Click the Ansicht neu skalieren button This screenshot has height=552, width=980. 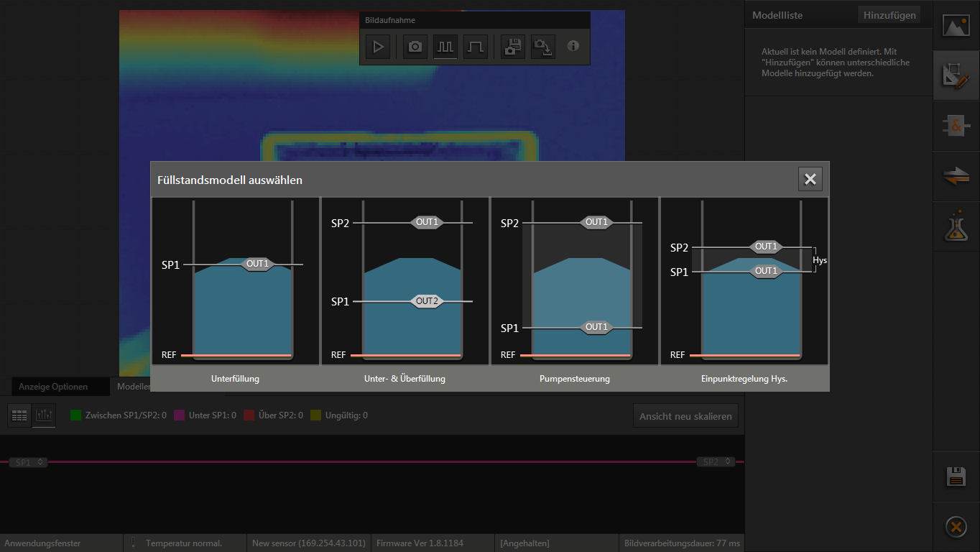[685, 416]
